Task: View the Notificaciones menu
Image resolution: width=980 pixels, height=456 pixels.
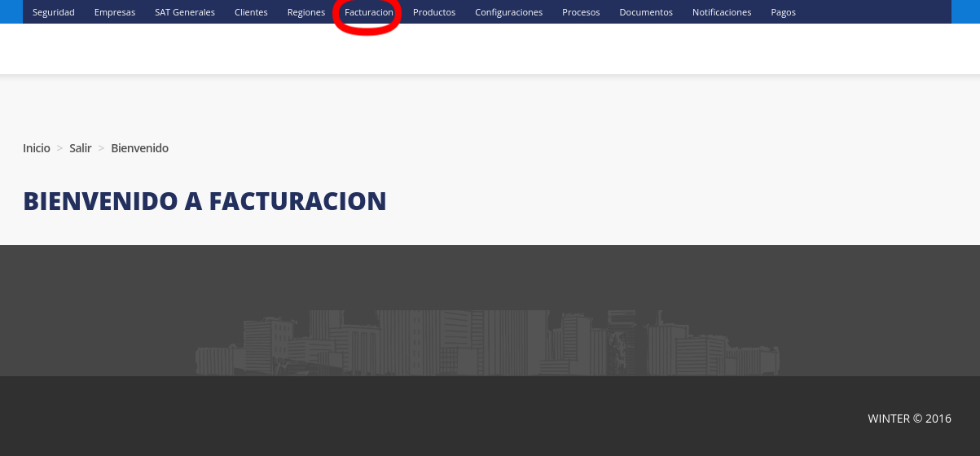Action: (722, 12)
